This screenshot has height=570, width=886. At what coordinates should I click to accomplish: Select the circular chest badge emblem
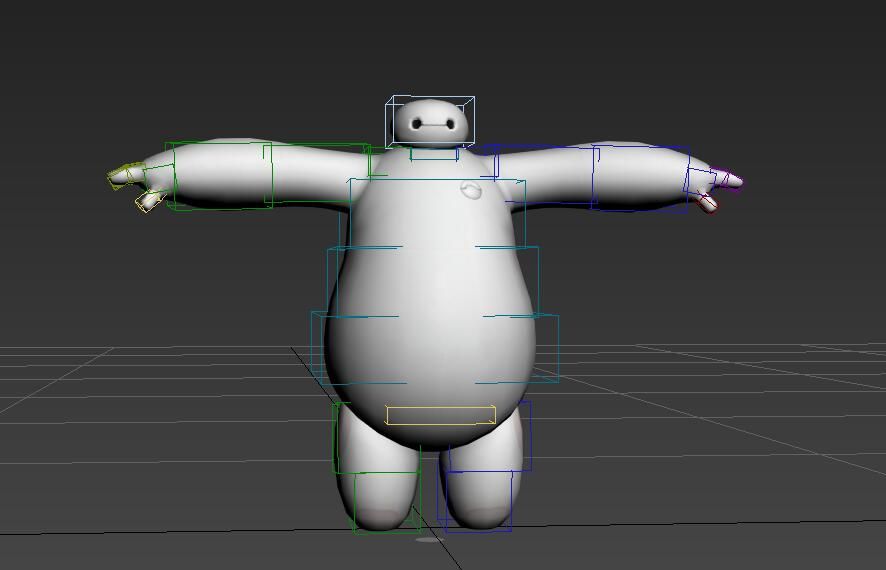471,189
